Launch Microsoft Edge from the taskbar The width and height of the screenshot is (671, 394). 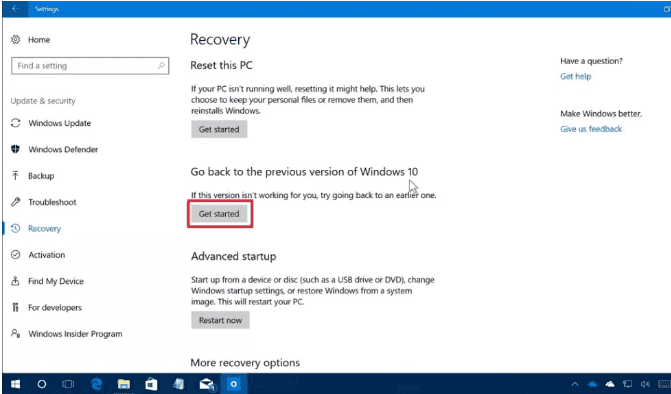[97, 384]
